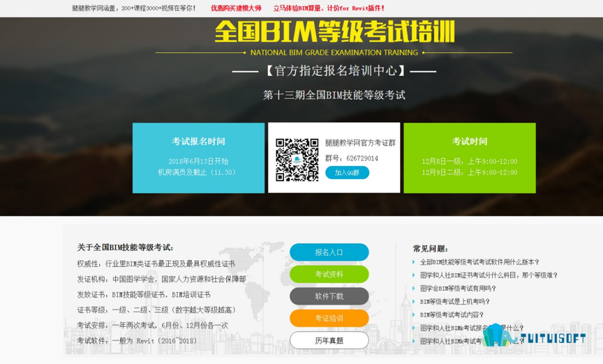Click 【官方指定报名培训中心】 text
This screenshot has height=364, width=603.
coord(334,70)
